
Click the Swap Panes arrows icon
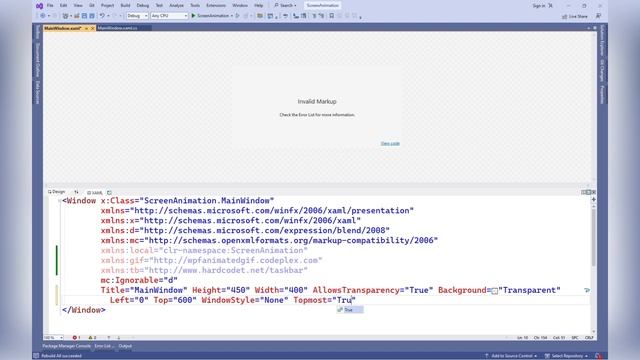[x=76, y=192]
